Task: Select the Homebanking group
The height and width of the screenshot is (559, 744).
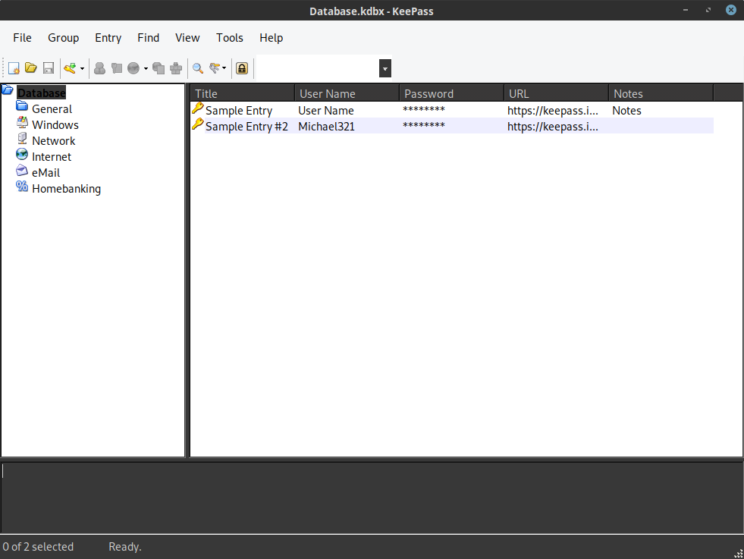Action: (x=66, y=189)
